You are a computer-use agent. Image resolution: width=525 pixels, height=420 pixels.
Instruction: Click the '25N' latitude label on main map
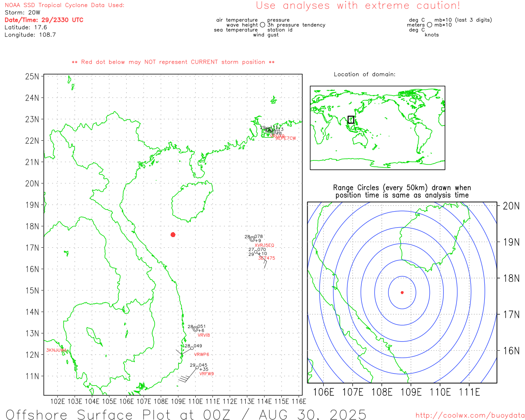click(32, 76)
